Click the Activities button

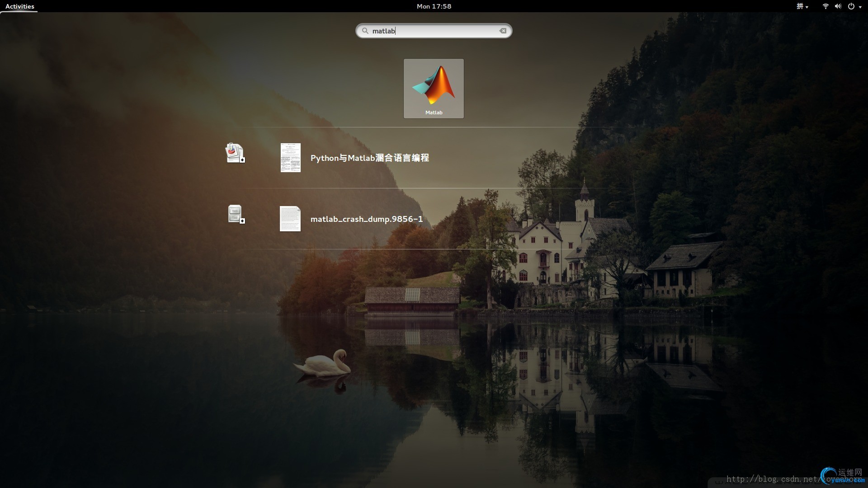[x=19, y=6]
